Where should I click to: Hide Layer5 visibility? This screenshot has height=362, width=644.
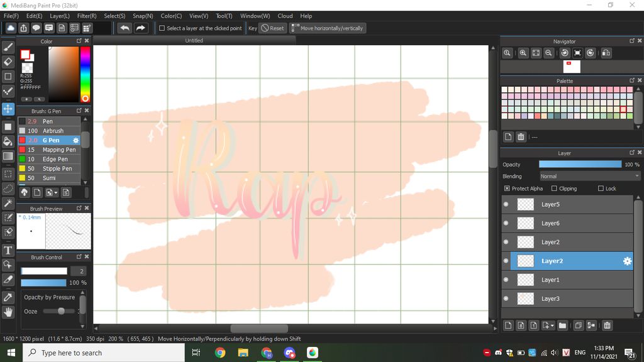(506, 204)
